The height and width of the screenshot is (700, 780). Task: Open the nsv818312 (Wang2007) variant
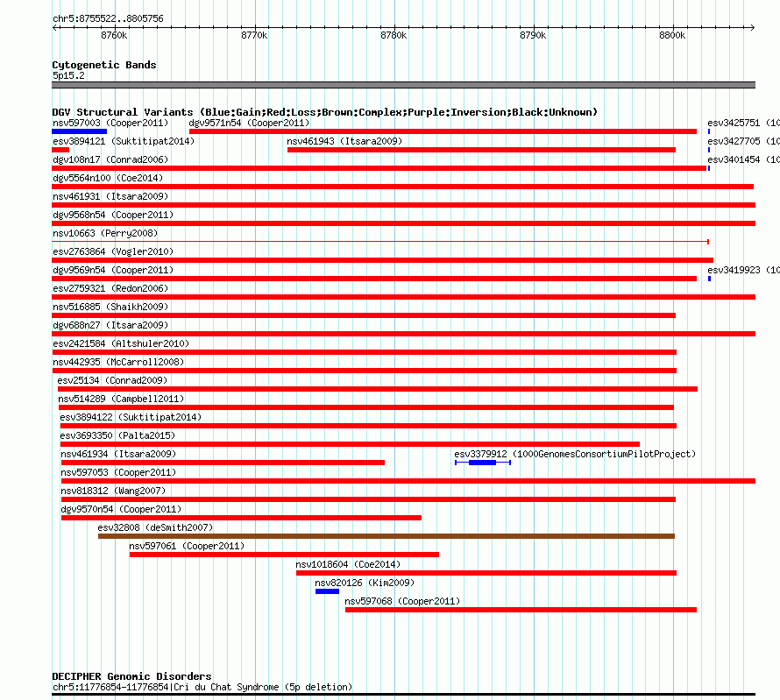point(113,491)
